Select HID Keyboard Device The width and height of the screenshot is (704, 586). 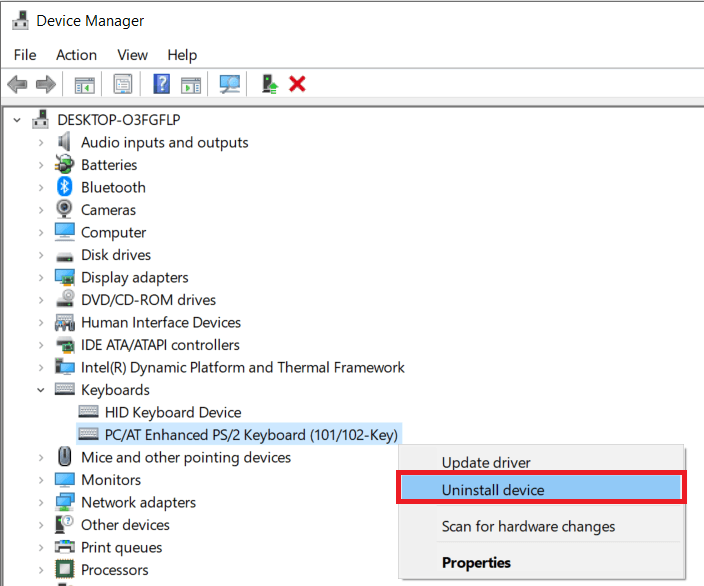[x=173, y=412]
